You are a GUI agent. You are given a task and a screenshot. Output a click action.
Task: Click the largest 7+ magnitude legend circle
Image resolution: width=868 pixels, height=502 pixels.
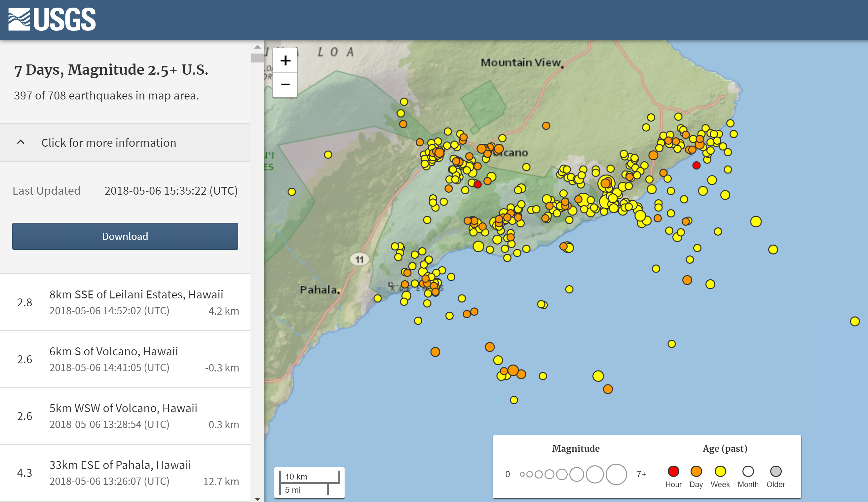(x=616, y=474)
